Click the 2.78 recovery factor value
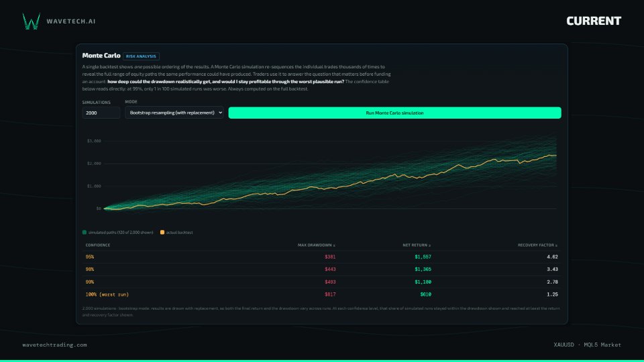Screen dimensions: 644x362 coord(552,282)
